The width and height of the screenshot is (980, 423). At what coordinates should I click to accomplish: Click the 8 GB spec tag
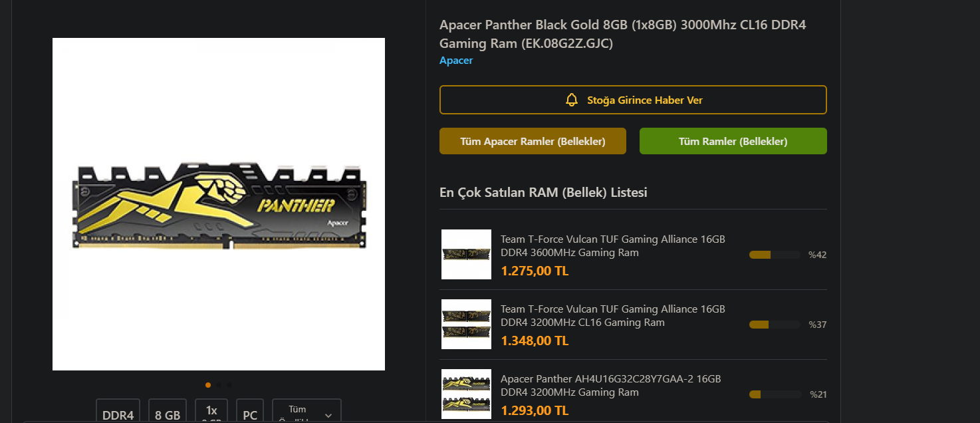(x=168, y=411)
